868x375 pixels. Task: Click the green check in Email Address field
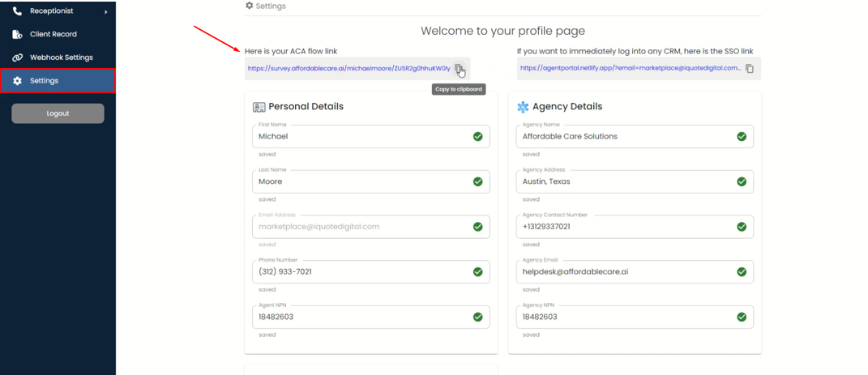click(477, 227)
